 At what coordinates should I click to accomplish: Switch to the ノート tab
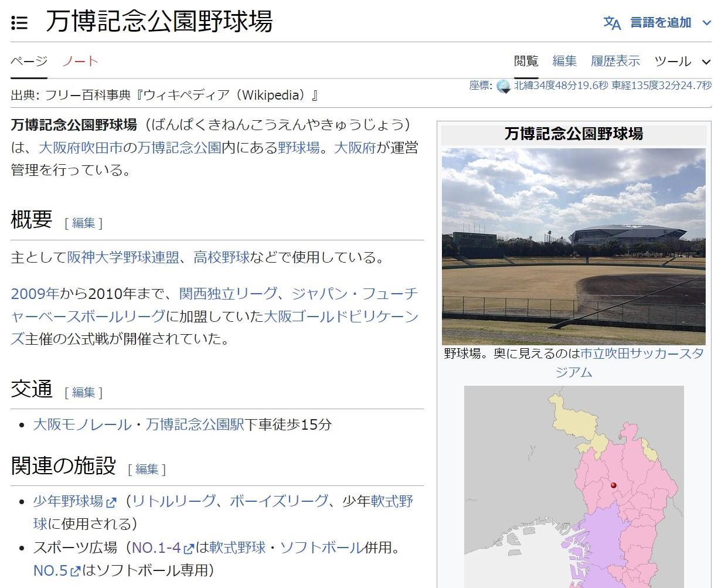point(80,61)
